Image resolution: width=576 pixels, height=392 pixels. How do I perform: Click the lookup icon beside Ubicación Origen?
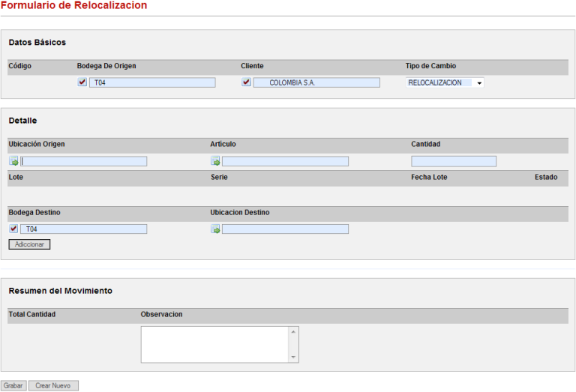click(13, 161)
